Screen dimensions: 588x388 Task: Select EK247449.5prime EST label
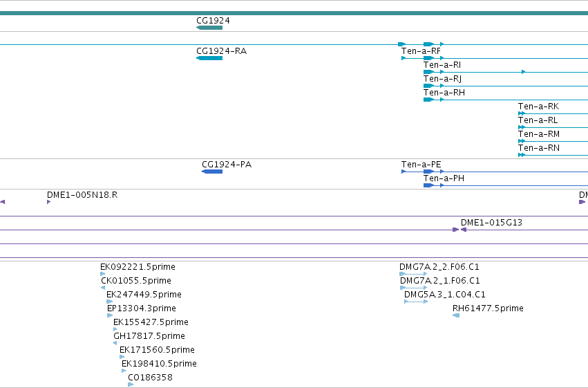pyautogui.click(x=144, y=294)
